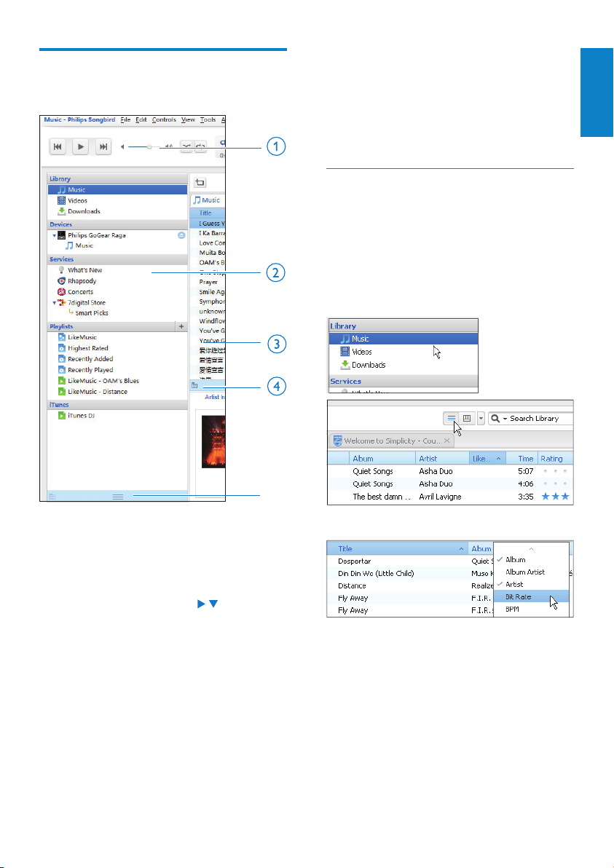This screenshot has height=868, width=614.
Task: Add a new playlist with plus button
Action: coord(181,327)
